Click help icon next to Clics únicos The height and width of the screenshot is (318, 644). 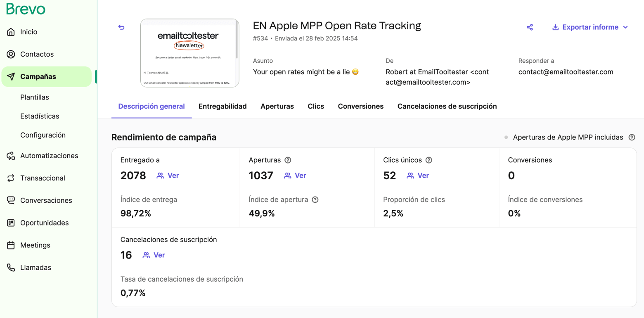(x=429, y=160)
